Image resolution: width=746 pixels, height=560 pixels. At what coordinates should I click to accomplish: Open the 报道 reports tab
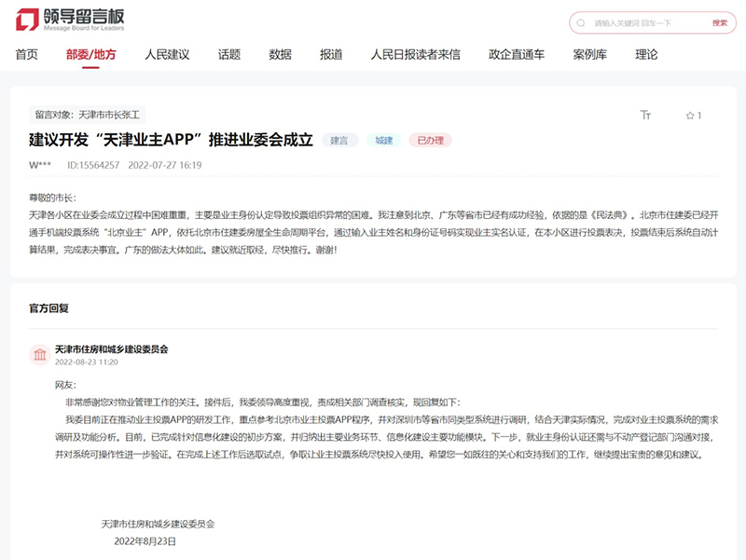click(x=331, y=54)
